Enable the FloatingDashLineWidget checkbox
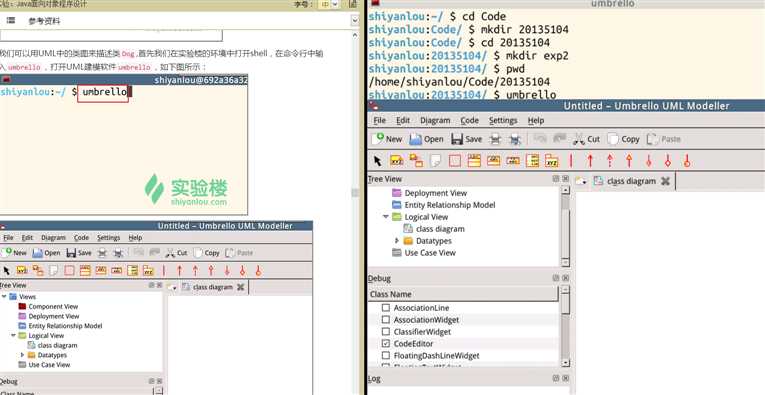The width and height of the screenshot is (765, 395). pos(386,356)
